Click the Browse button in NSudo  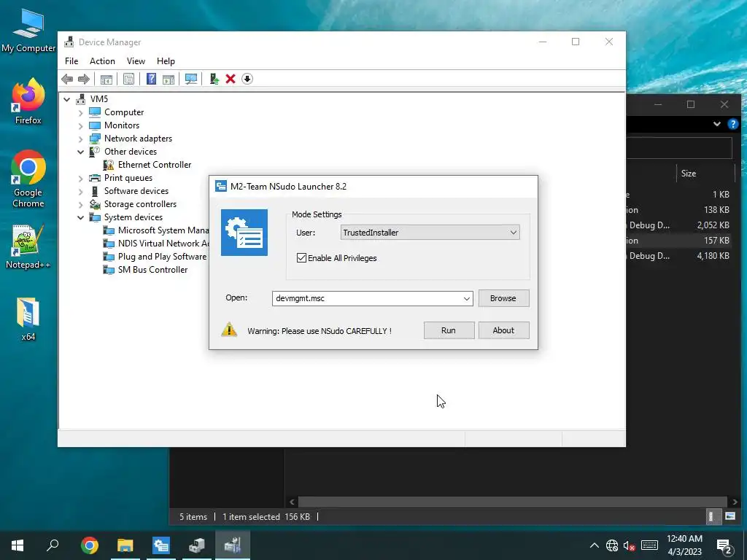tap(503, 298)
